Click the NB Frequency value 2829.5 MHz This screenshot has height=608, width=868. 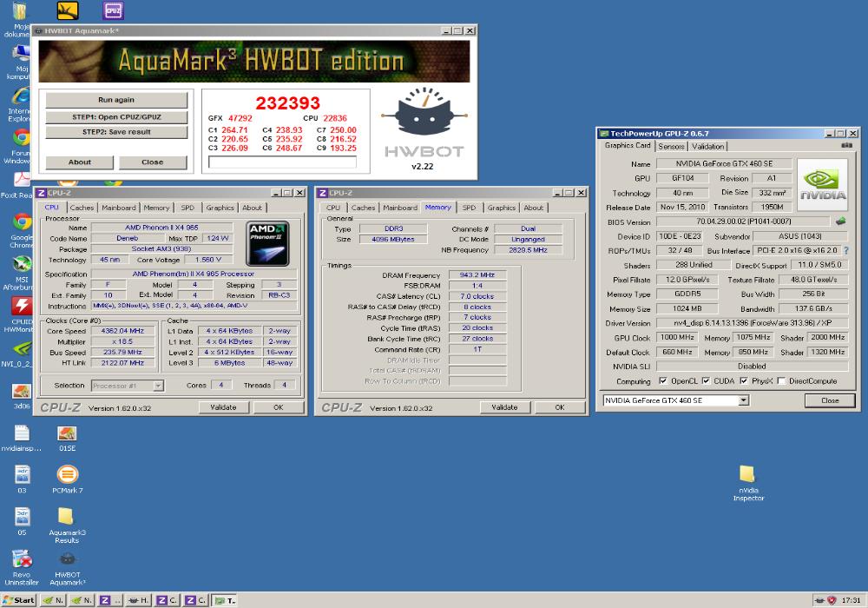(x=528, y=250)
